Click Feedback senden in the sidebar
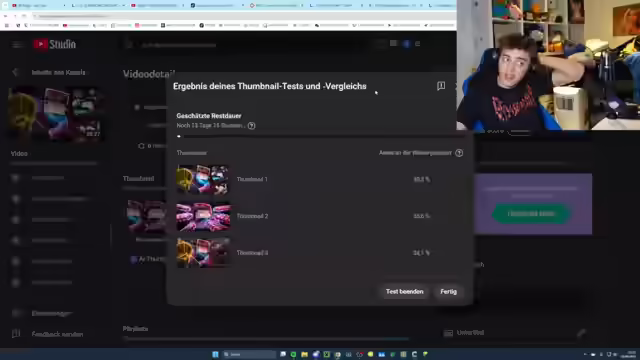This screenshot has width=640, height=360. (x=57, y=334)
